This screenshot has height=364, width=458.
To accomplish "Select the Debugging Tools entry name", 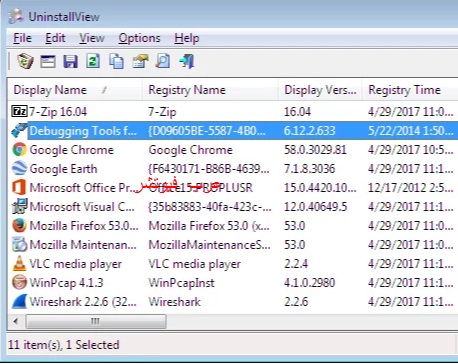I will pyautogui.click(x=83, y=131).
